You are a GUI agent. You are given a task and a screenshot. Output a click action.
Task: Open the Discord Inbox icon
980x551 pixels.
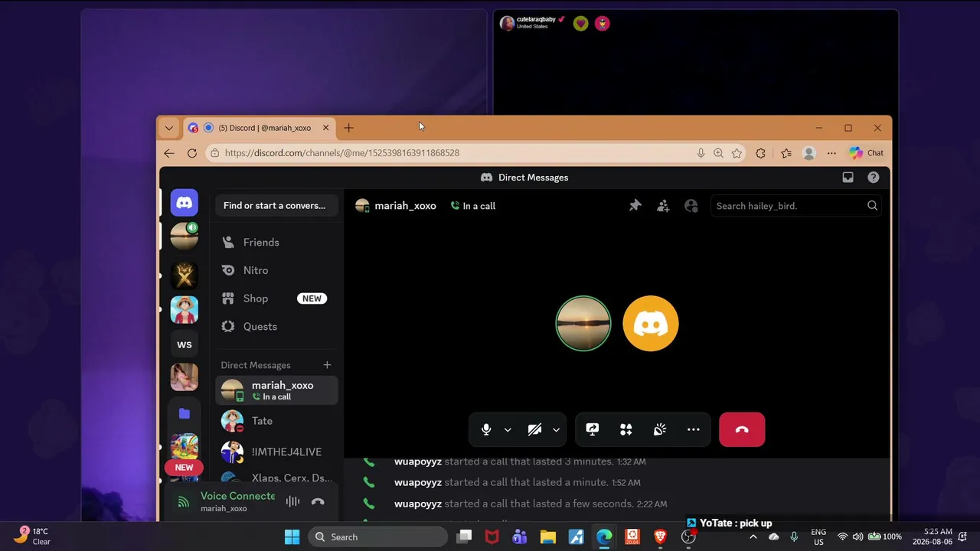click(848, 178)
